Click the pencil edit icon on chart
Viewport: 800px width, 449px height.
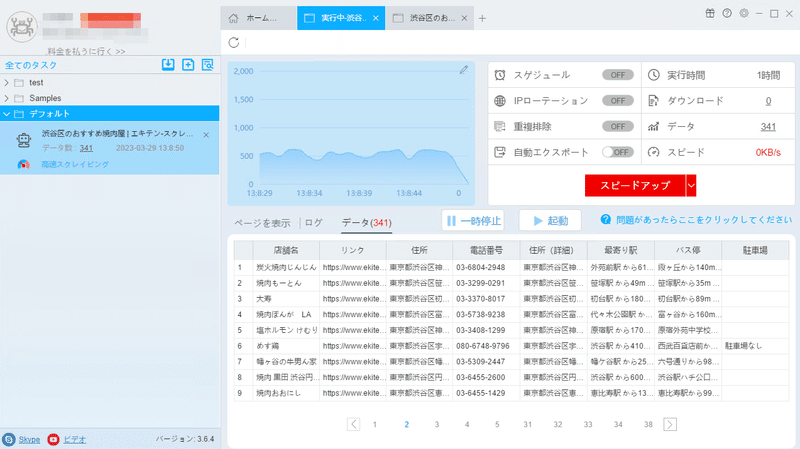pyautogui.click(x=463, y=70)
